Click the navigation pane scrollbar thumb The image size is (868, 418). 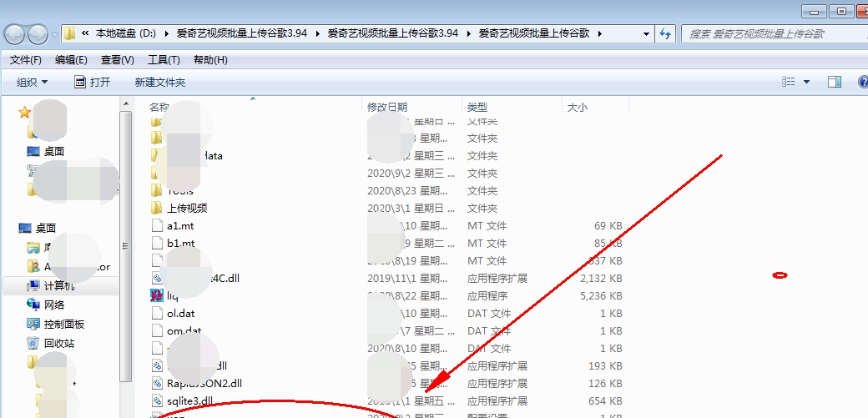click(x=126, y=246)
